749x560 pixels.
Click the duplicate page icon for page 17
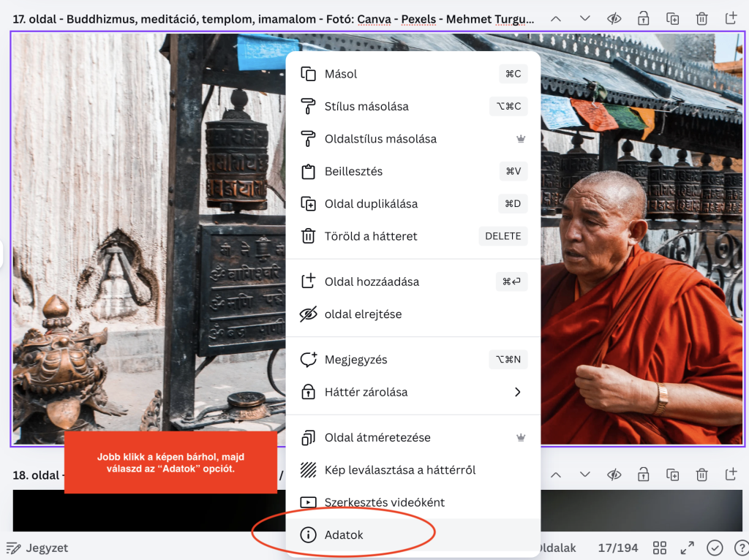(x=672, y=18)
